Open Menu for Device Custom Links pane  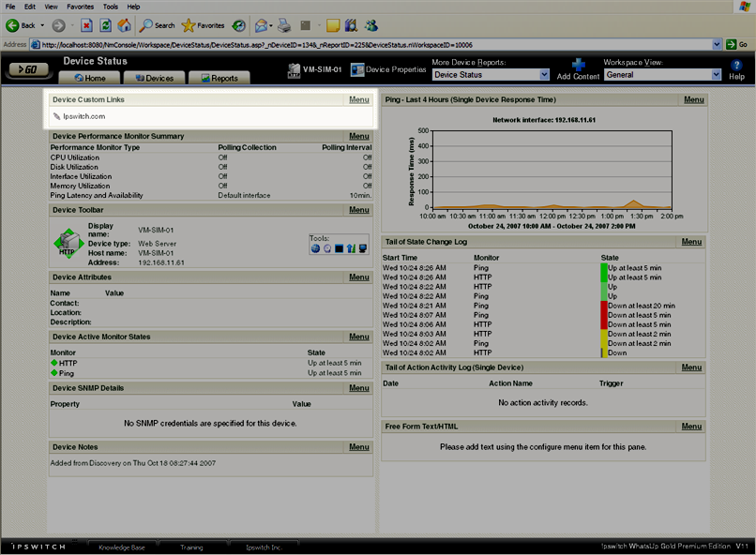358,99
